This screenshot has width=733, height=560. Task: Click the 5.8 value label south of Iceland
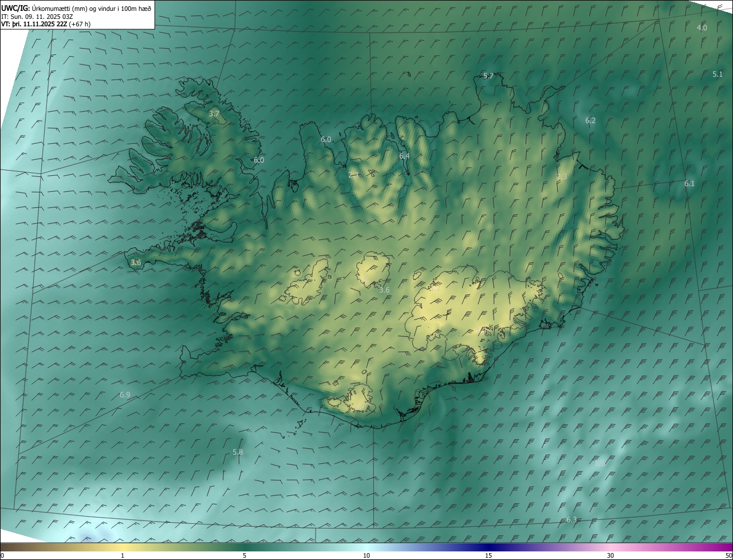238,452
